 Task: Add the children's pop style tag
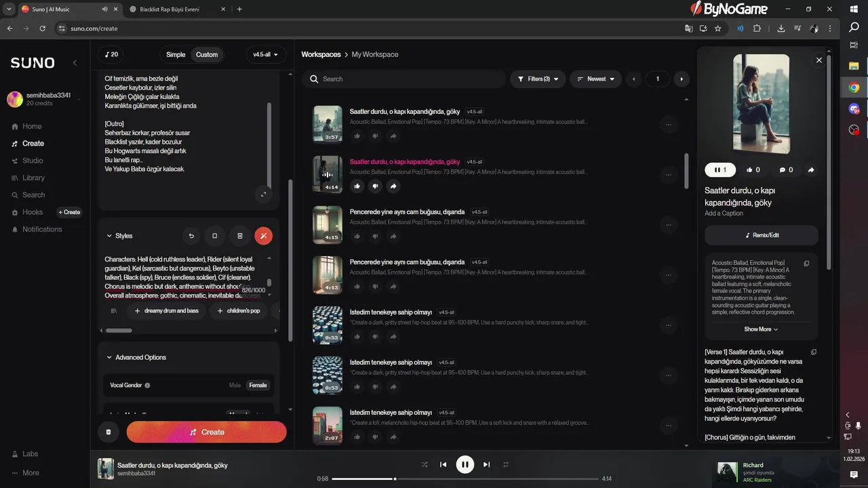click(238, 310)
